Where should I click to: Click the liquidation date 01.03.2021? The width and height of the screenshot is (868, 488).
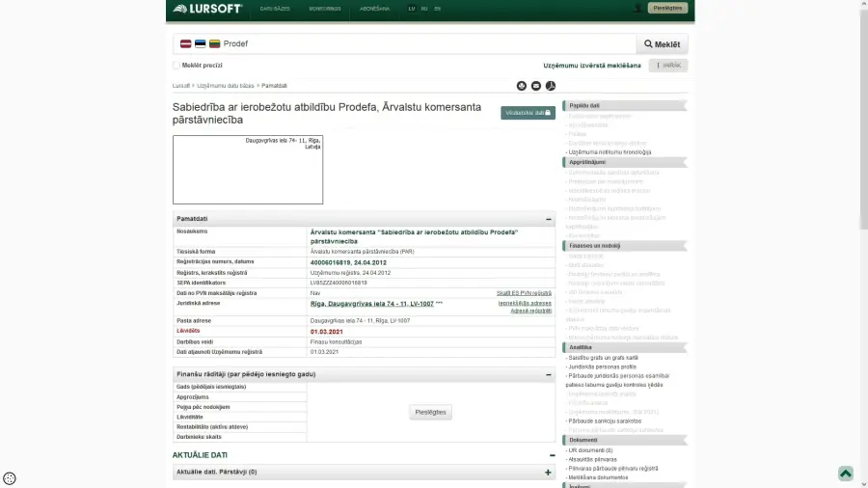(326, 332)
